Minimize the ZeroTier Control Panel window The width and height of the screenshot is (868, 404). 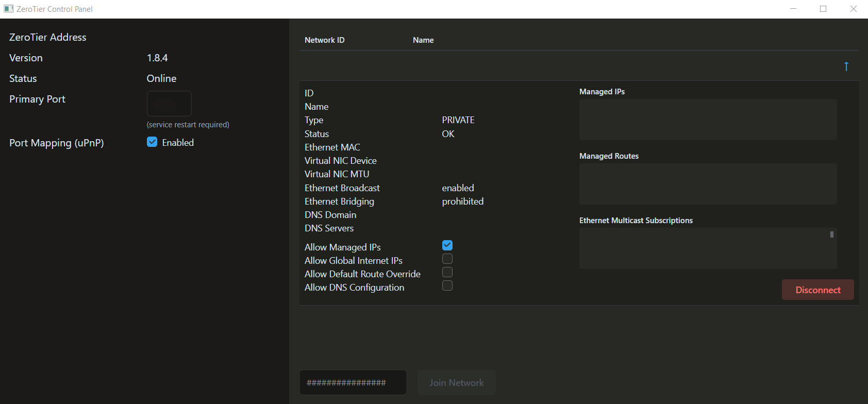793,9
